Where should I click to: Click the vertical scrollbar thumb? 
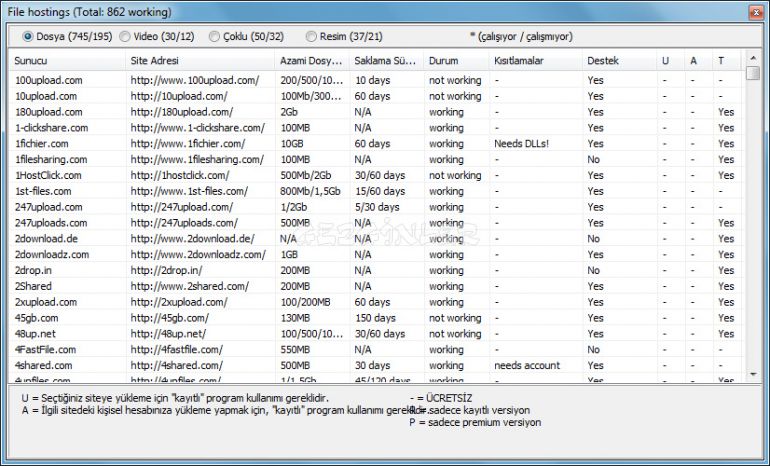point(753,74)
